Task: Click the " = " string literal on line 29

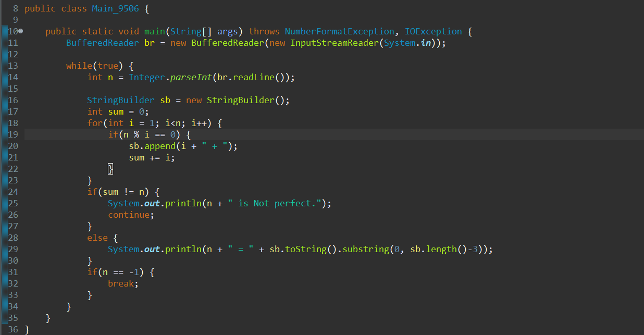Action: pos(241,249)
